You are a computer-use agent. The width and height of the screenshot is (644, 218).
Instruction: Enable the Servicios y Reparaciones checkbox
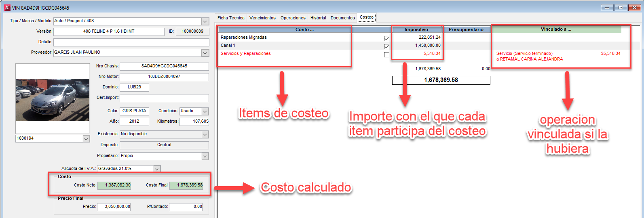(x=386, y=55)
